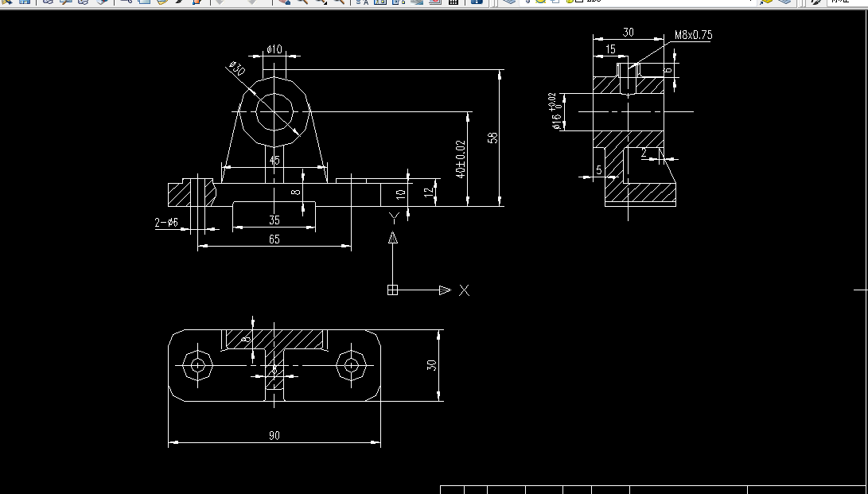Select the 58 overall height dimension

tap(493, 137)
